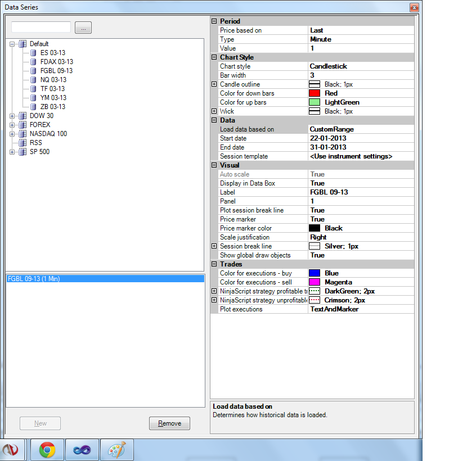
Task: Click the blue buy executions swatch
Action: click(315, 273)
